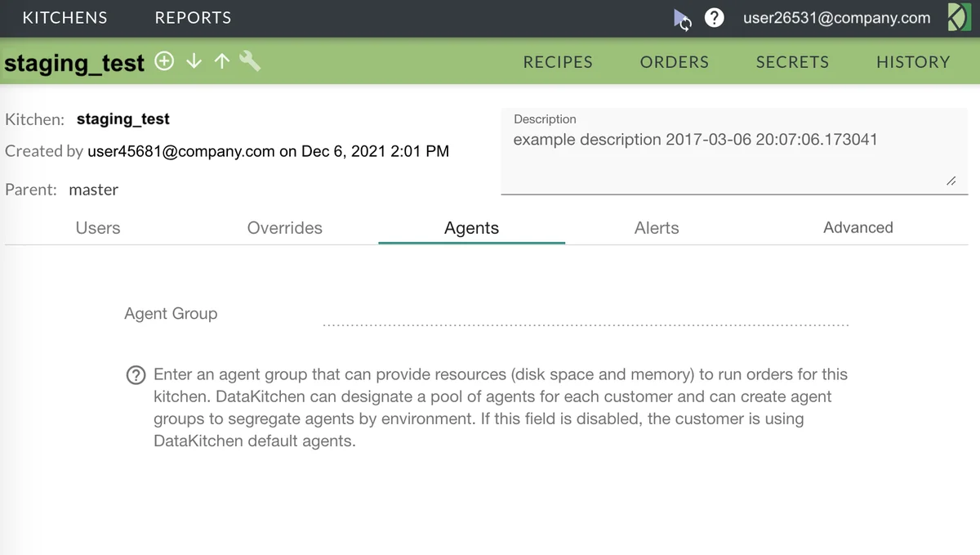Viewport: 980px width, 555px height.
Task: Open the KITCHENS menu
Action: coord(65,17)
